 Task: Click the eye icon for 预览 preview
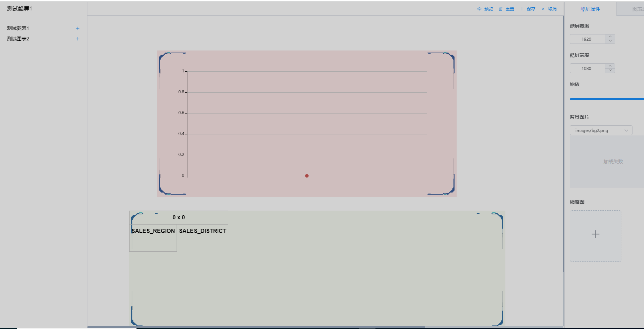pyautogui.click(x=479, y=9)
